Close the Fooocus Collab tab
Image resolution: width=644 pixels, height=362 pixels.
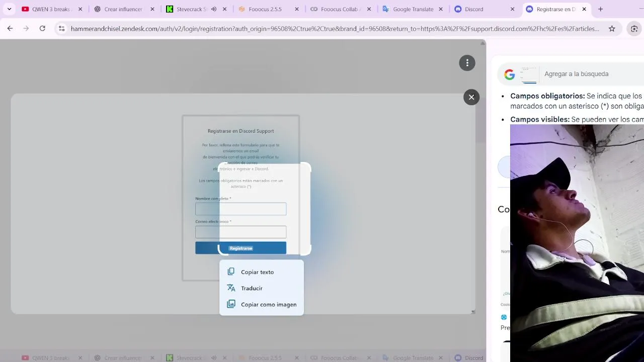(369, 9)
